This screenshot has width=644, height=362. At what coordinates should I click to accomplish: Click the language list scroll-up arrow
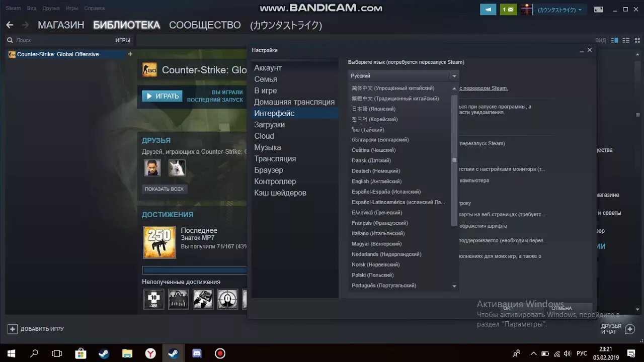coord(454,88)
